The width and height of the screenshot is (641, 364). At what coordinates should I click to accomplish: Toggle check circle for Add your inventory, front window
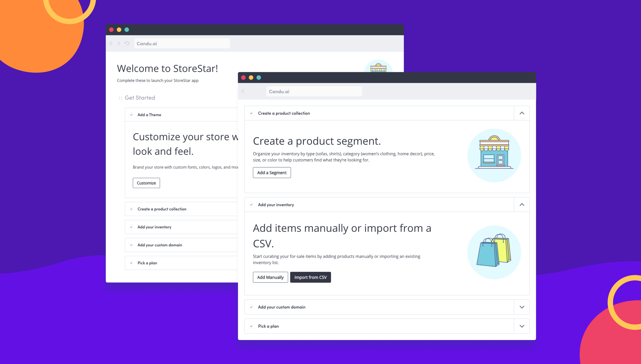pyautogui.click(x=251, y=205)
